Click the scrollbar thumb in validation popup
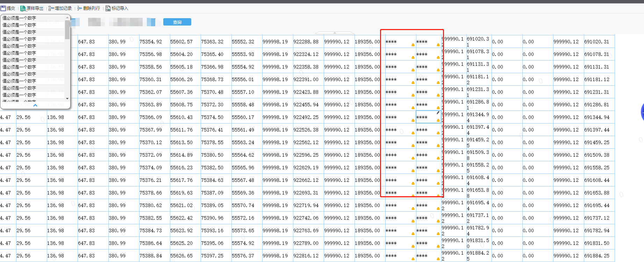 click(67, 30)
